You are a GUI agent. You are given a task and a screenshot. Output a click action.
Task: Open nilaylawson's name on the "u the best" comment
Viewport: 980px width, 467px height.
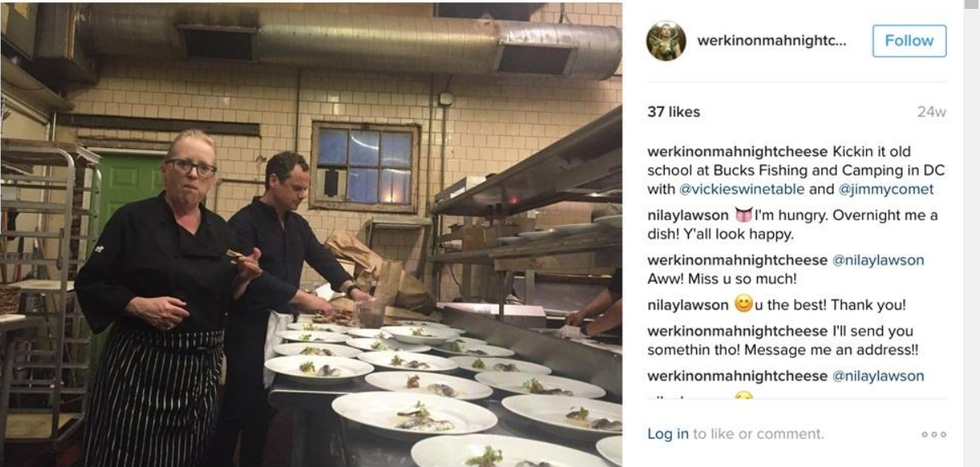coord(688,305)
